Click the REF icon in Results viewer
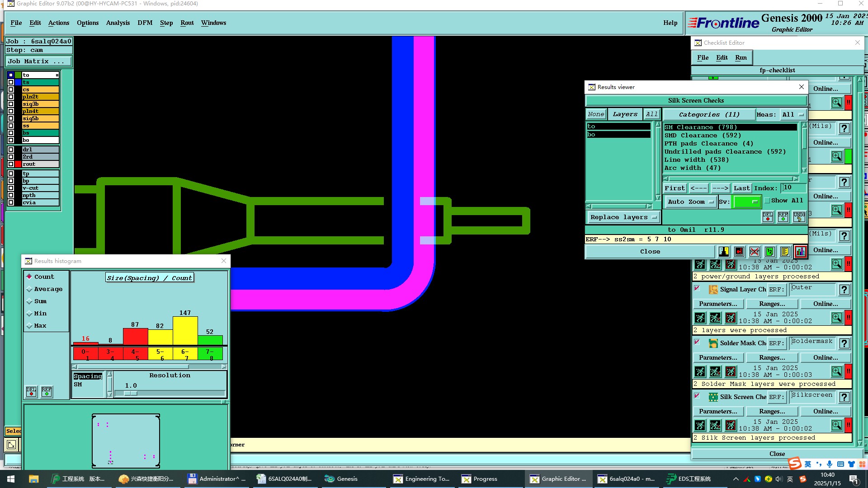This screenshot has height=488, width=868. tap(783, 217)
